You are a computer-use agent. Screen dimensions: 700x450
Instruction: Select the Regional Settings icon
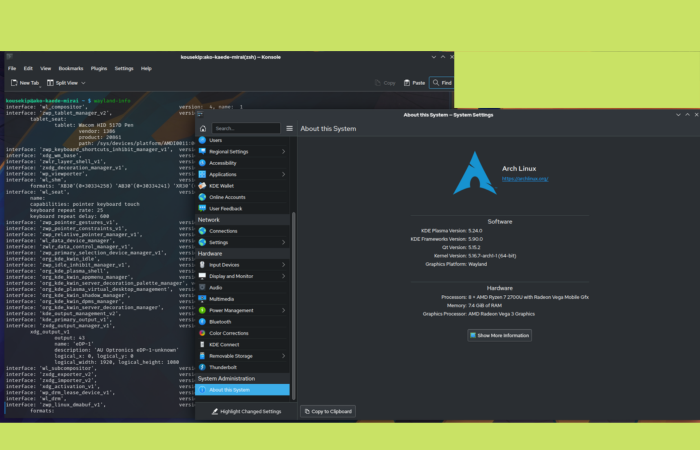(202, 151)
